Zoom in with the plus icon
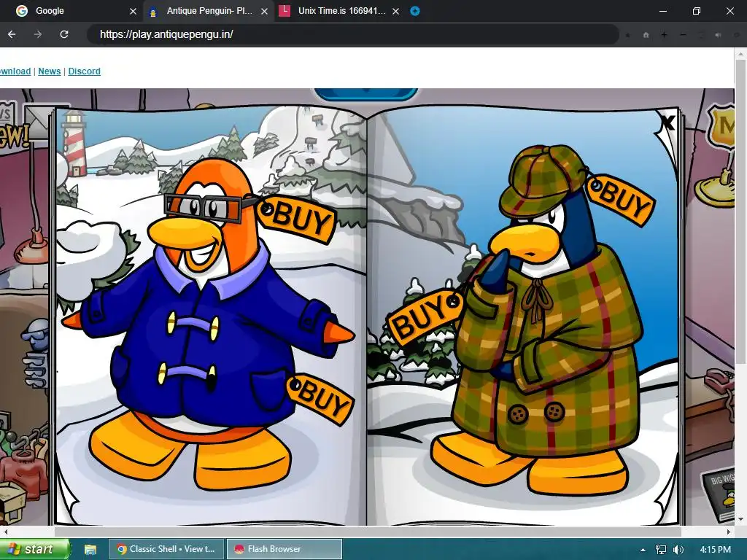The image size is (747, 560). [x=664, y=35]
